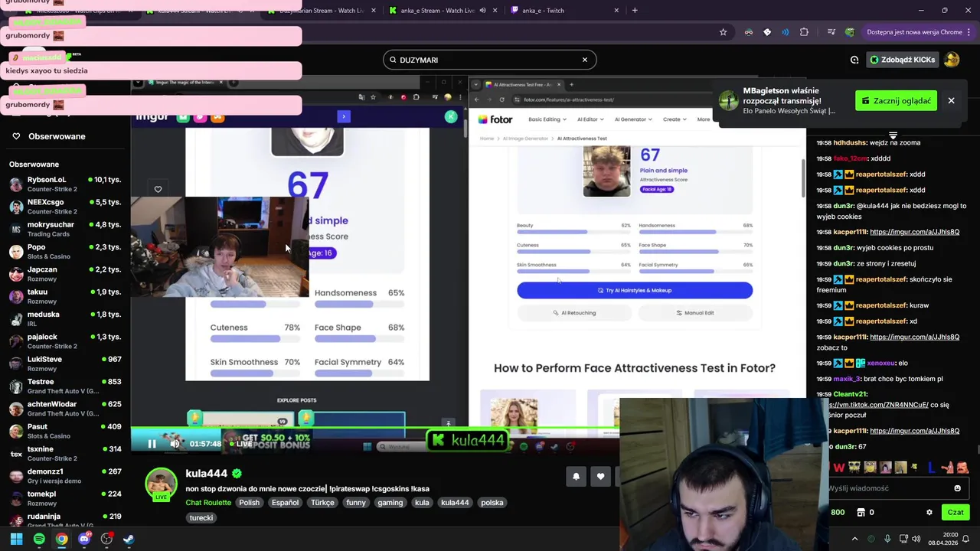Open the meduska IRL channel
This screenshot has width=980, height=551.
point(65,318)
